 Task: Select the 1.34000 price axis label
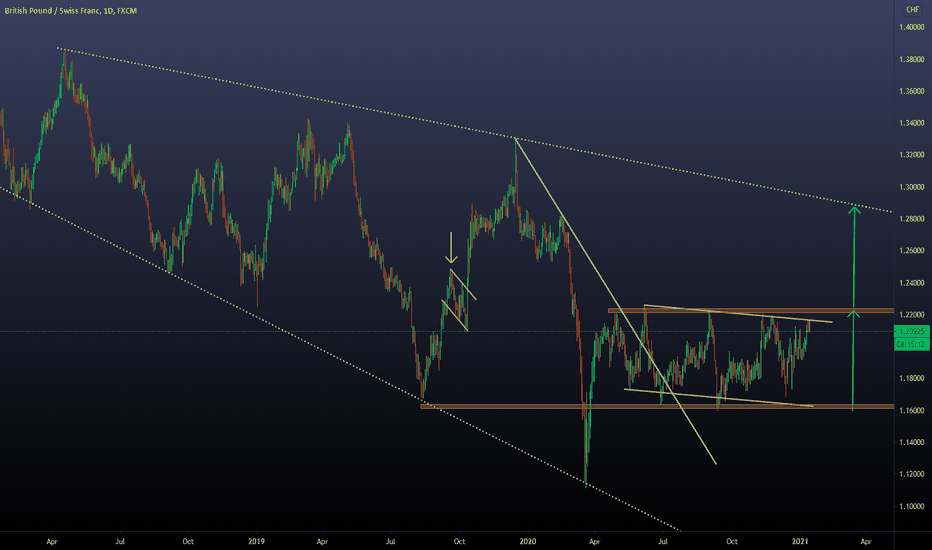coord(912,123)
